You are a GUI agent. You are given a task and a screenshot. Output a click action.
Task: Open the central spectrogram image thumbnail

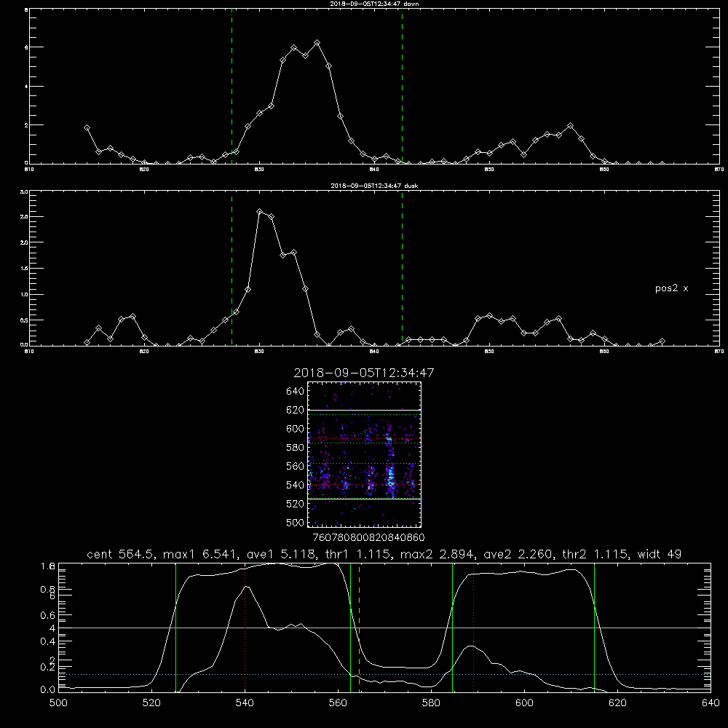[364, 454]
